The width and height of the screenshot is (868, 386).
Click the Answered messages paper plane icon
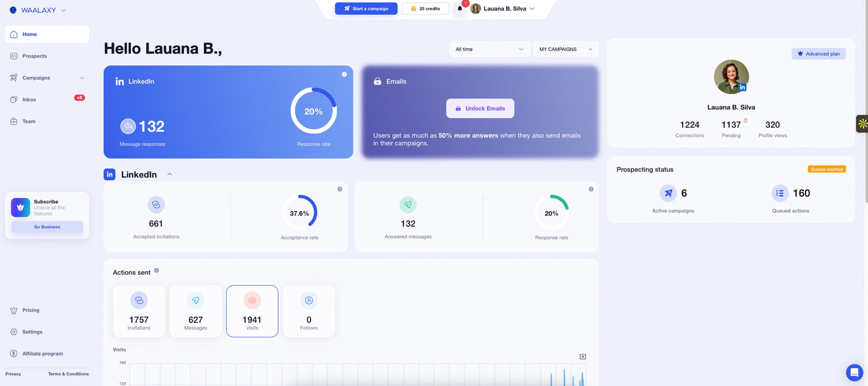point(408,205)
